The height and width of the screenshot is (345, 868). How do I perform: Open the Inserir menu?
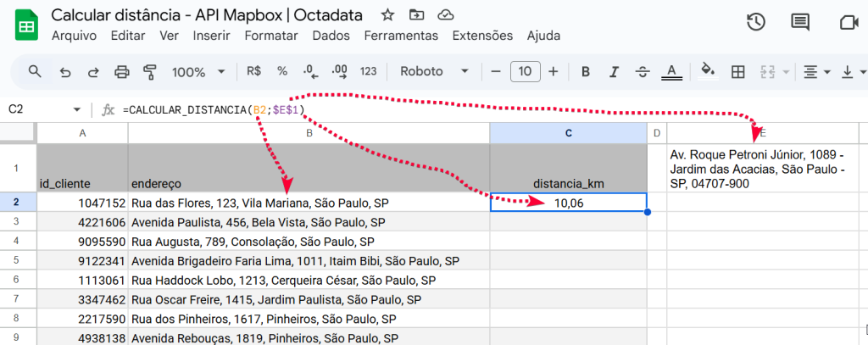pyautogui.click(x=211, y=36)
